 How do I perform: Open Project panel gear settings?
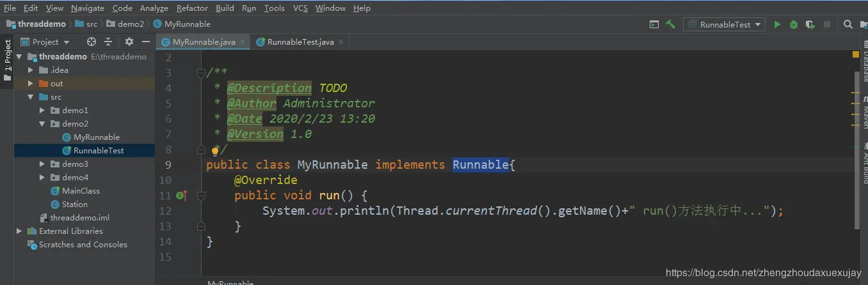129,42
